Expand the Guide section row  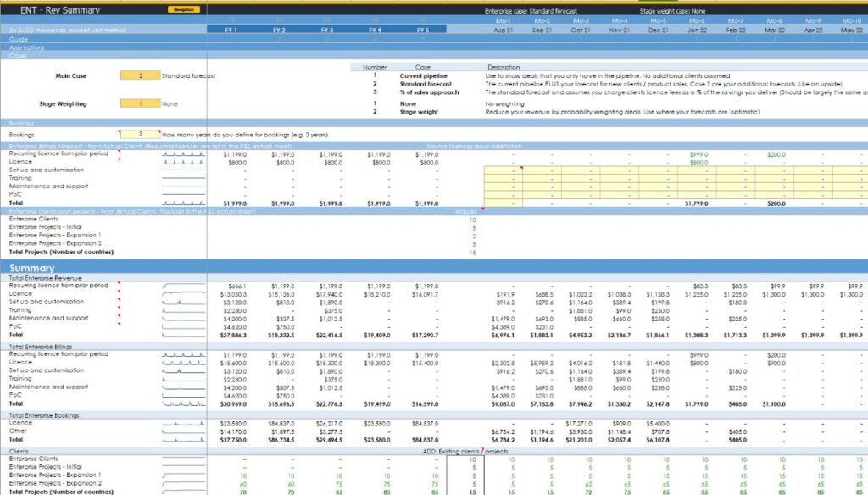18,40
